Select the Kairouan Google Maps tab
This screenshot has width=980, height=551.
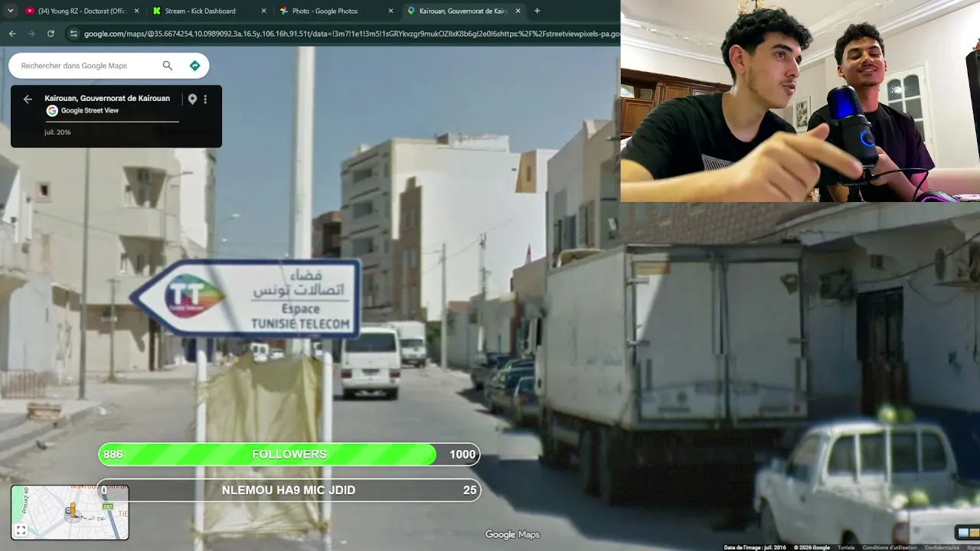(x=463, y=11)
